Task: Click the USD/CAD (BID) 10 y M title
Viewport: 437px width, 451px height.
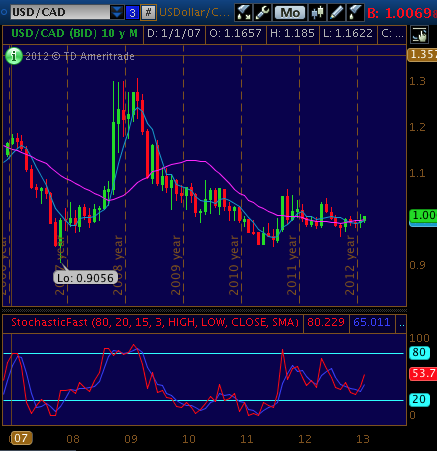Action: click(x=74, y=33)
